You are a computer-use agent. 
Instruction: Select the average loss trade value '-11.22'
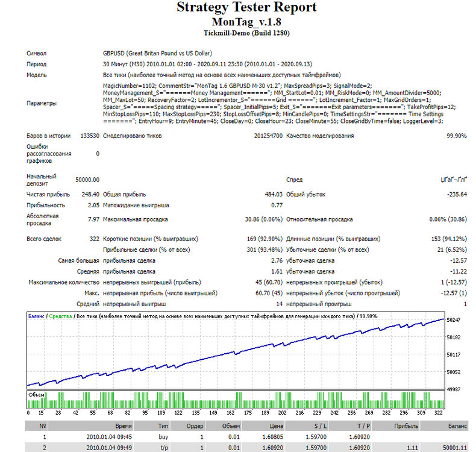point(458,272)
